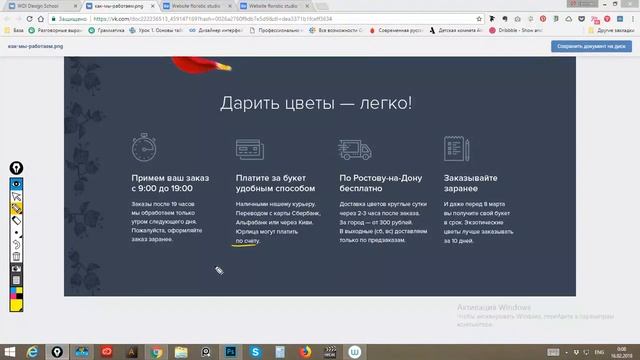Open the taskbar clock and date

(622, 352)
